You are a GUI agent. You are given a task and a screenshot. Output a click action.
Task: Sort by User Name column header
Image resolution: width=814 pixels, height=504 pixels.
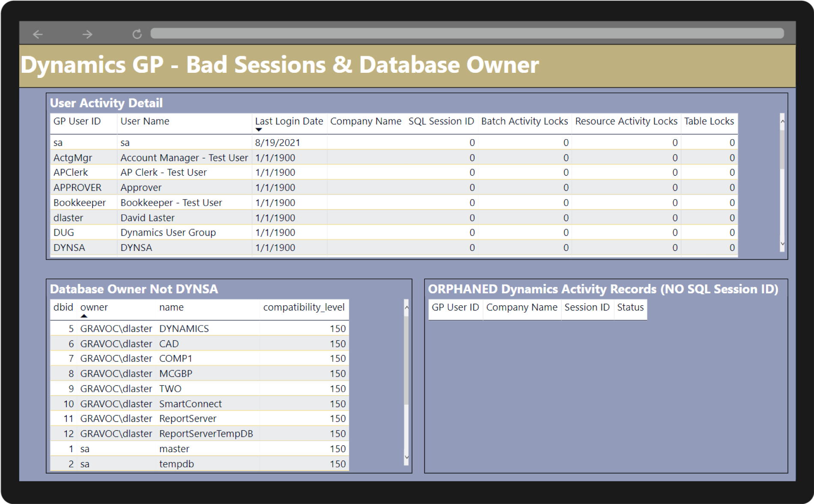[x=145, y=121]
